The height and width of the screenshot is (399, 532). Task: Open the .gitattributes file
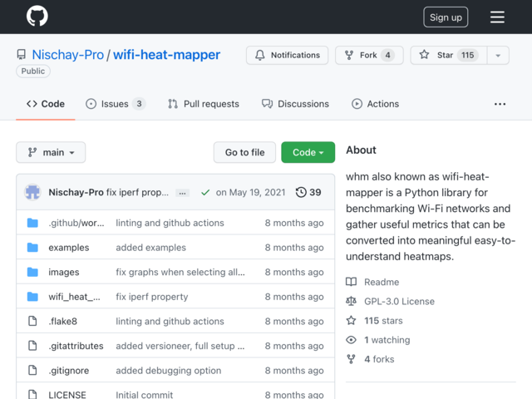tap(76, 346)
